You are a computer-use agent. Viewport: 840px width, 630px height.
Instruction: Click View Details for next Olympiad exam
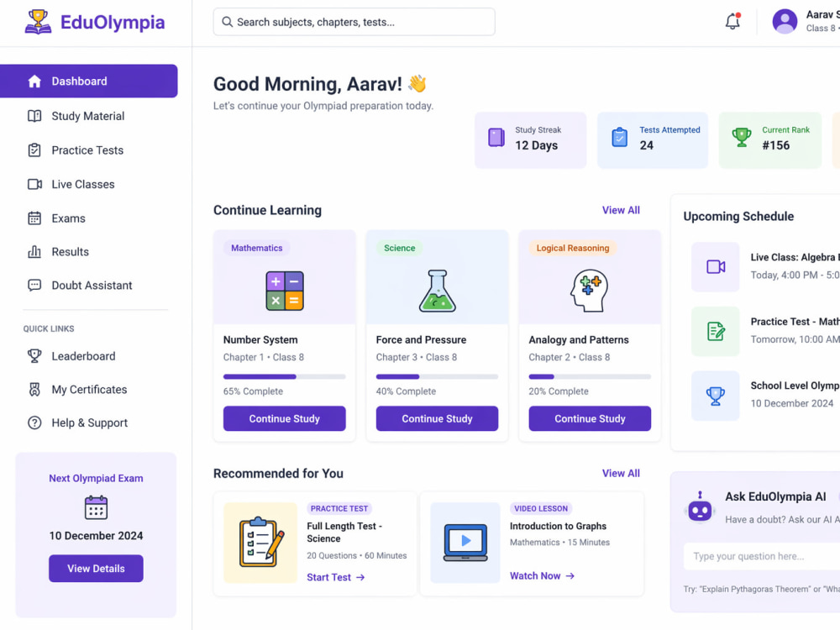(96, 568)
